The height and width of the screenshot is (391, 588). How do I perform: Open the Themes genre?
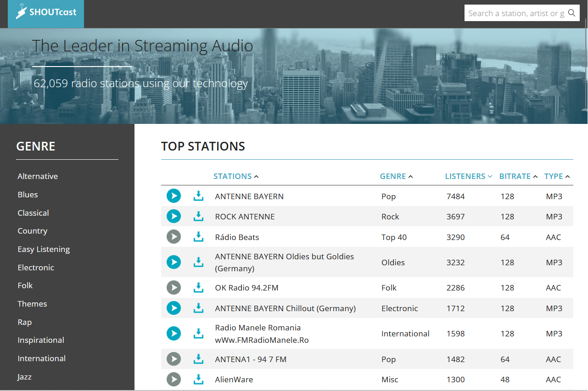pyautogui.click(x=32, y=304)
